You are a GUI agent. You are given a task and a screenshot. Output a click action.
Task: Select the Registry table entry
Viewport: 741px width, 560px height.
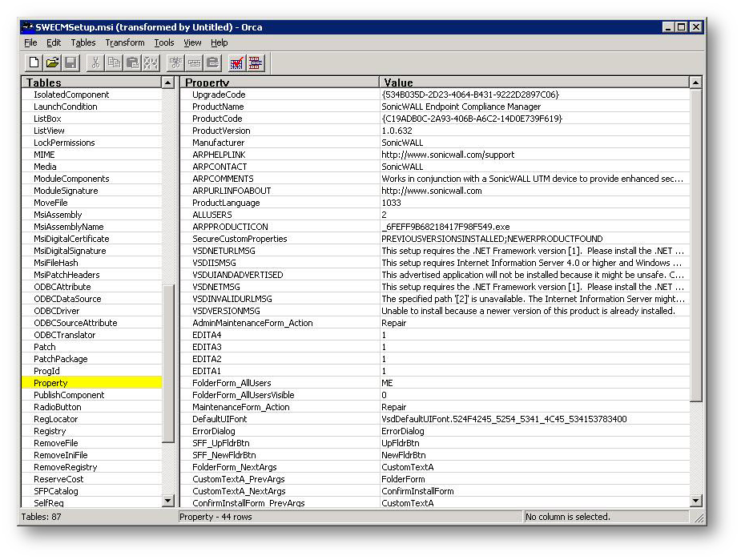click(x=50, y=431)
